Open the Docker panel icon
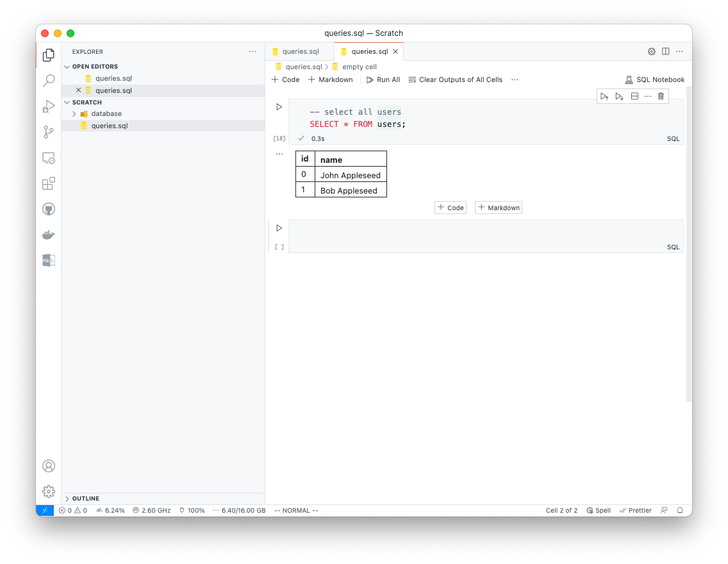The image size is (728, 564). tap(49, 235)
